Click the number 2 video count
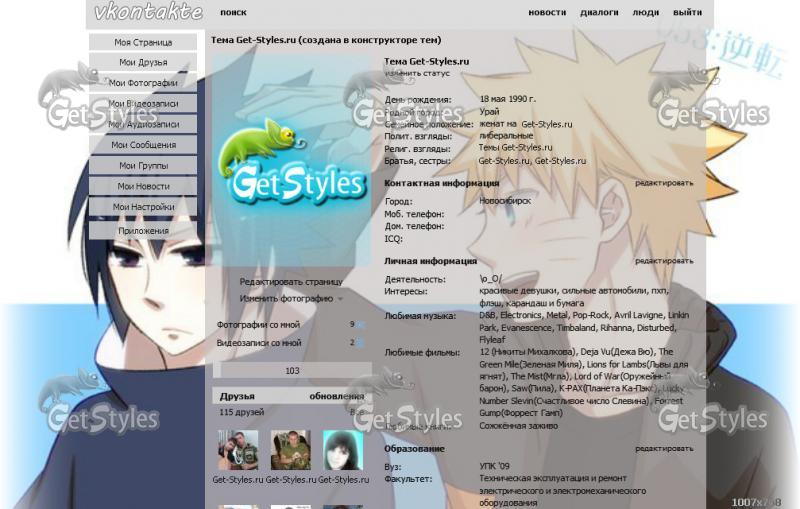Viewport: 800px width, 509px height. click(x=352, y=343)
